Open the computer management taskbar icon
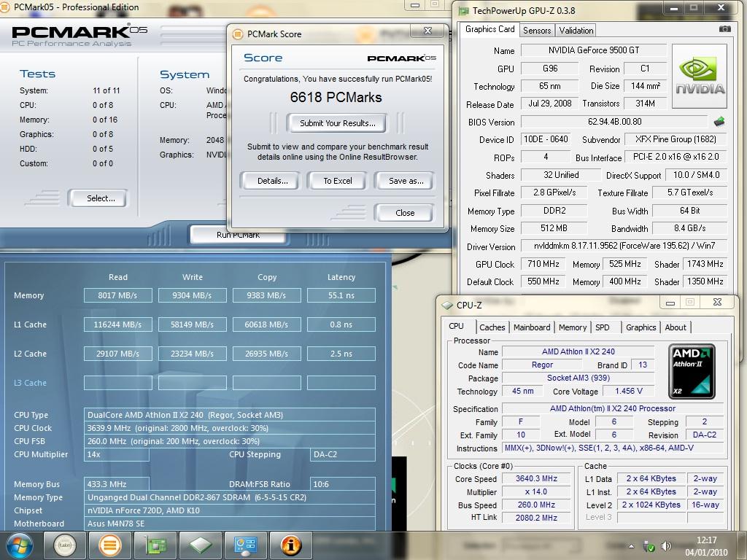Viewport: 747px width, 560px height. click(x=245, y=545)
